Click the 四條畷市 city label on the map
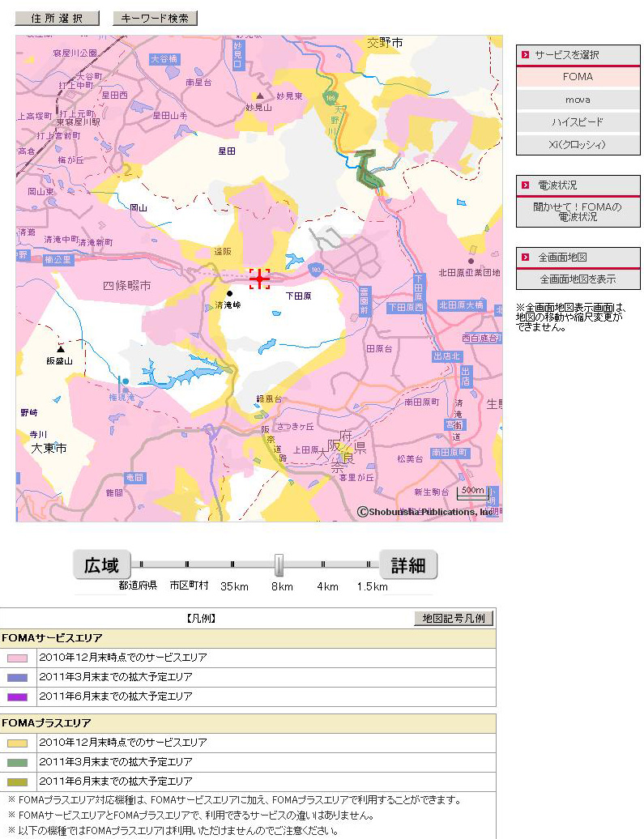Viewport: 644px width, 839px height. (127, 286)
